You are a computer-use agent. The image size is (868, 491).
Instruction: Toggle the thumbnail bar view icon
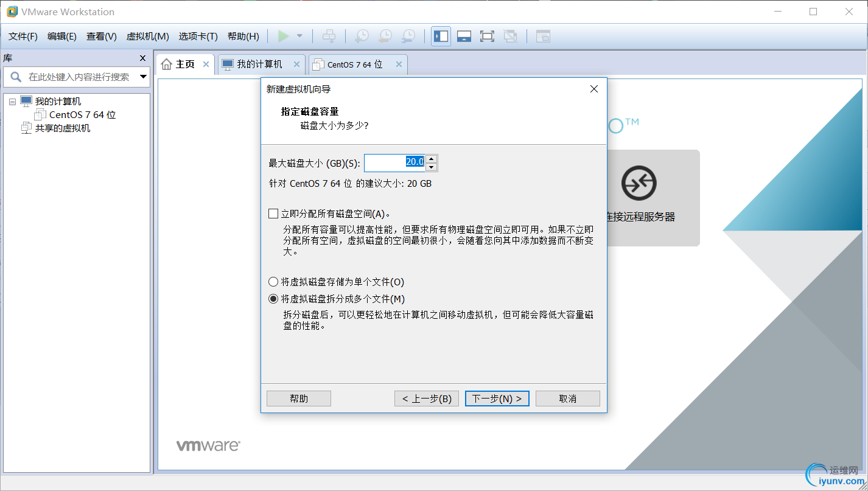(x=464, y=37)
